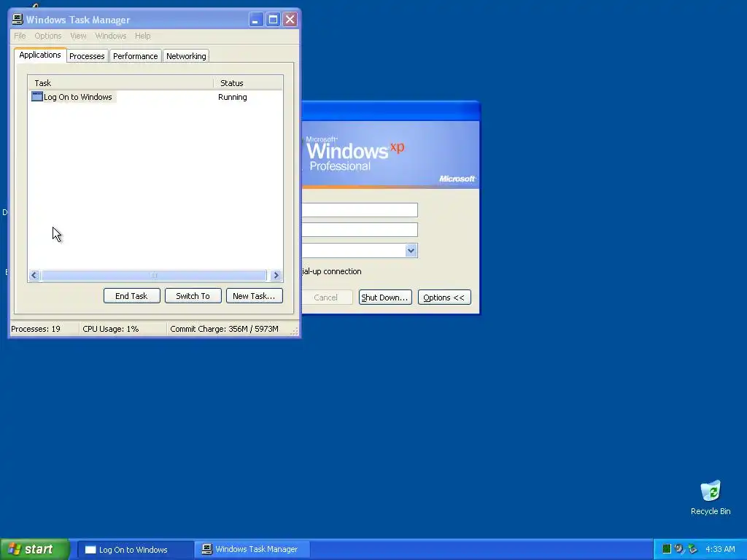The height and width of the screenshot is (560, 747).
Task: Minimize the Task Manager window
Action: 256,20
